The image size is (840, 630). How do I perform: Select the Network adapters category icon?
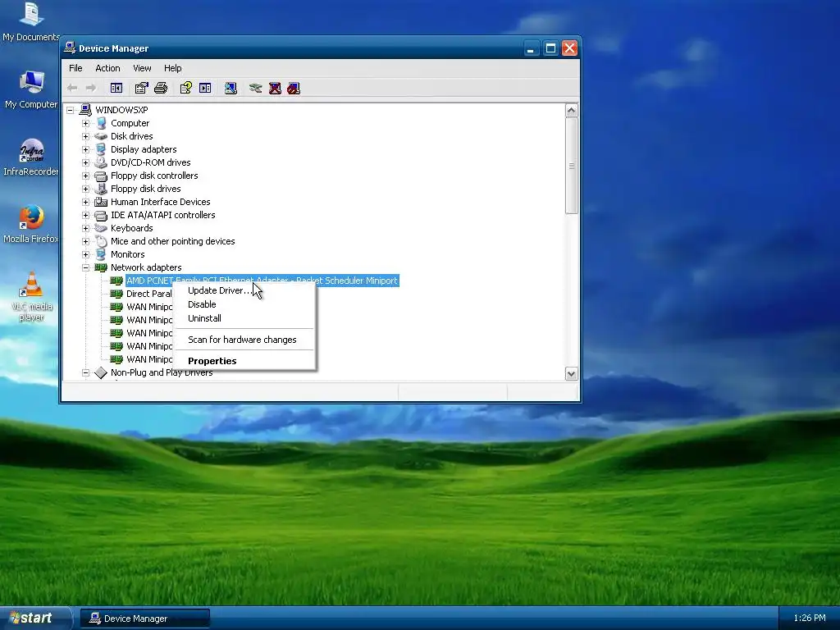click(x=101, y=267)
